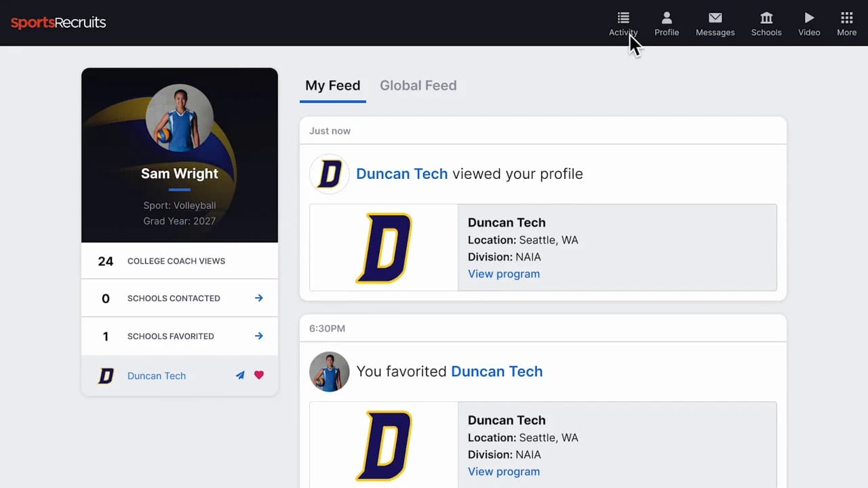Click Location: Seattle, WA in Just now card

click(x=523, y=240)
